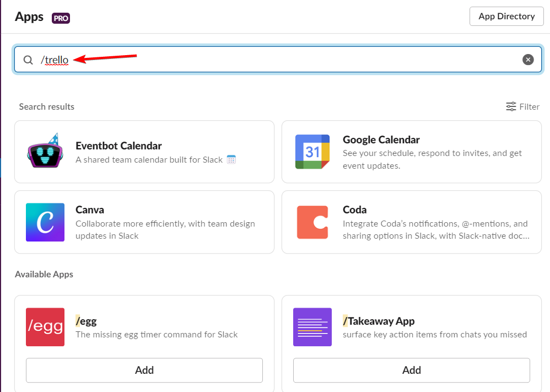Open the /Takeaway App title
This screenshot has width=550, height=392.
click(x=379, y=321)
